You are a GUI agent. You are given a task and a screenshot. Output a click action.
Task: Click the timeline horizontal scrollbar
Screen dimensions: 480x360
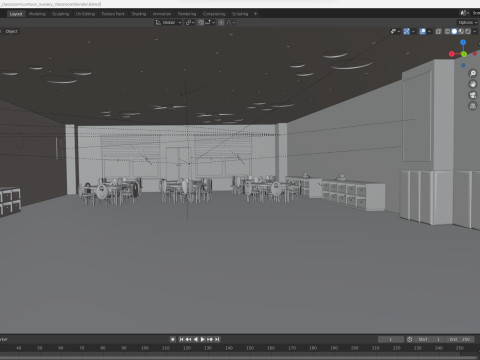[x=240, y=357]
